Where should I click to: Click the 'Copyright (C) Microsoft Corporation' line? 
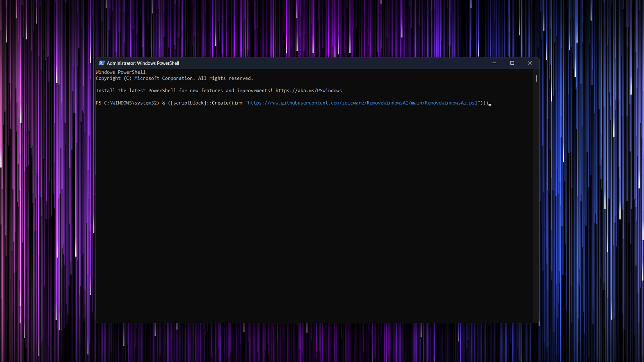pos(174,78)
